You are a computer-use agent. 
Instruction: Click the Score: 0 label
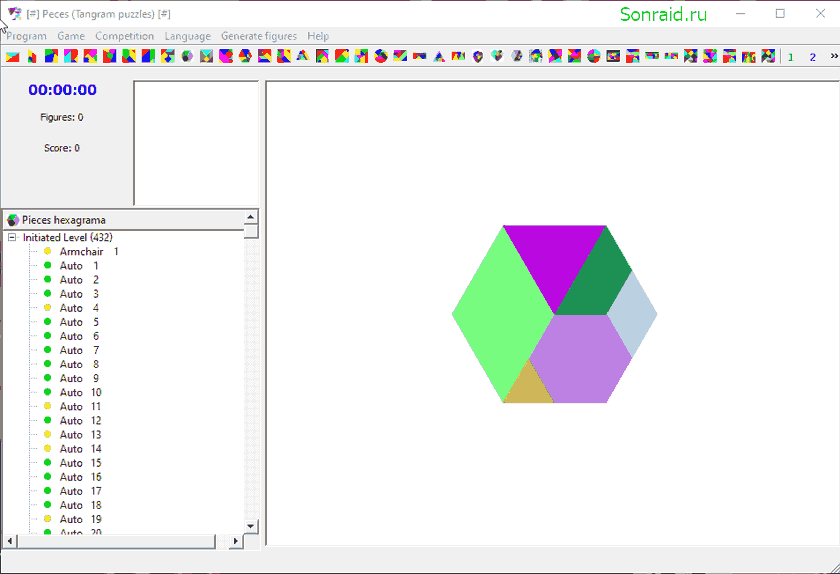coord(62,148)
